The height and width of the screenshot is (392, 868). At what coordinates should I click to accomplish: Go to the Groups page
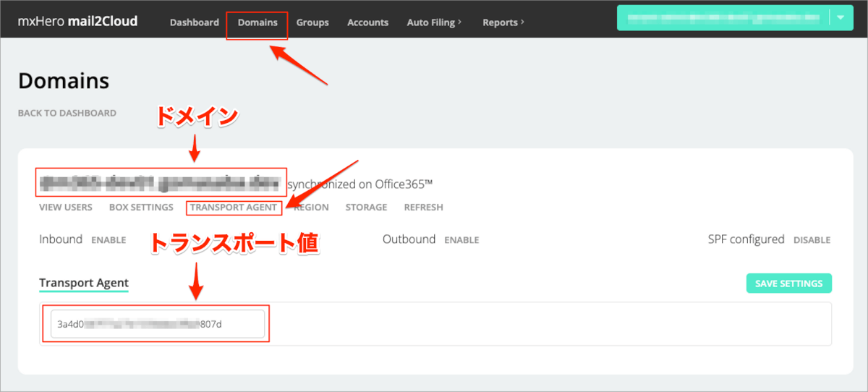[312, 22]
